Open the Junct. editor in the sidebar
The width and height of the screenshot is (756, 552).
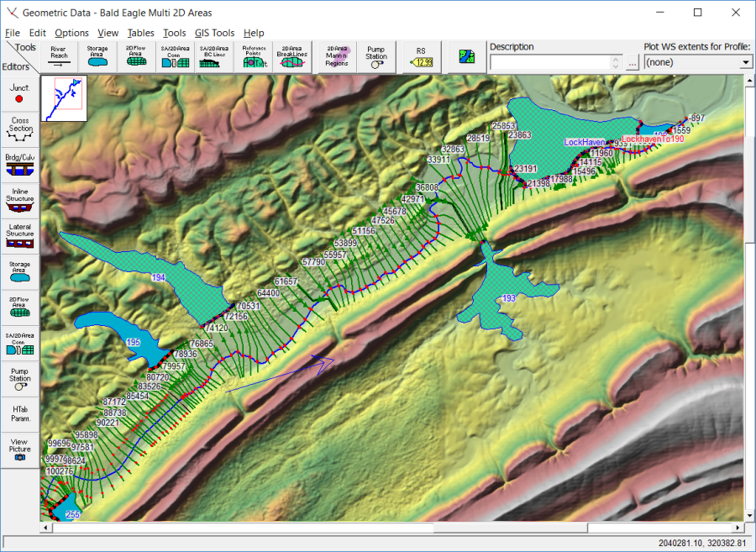19,95
